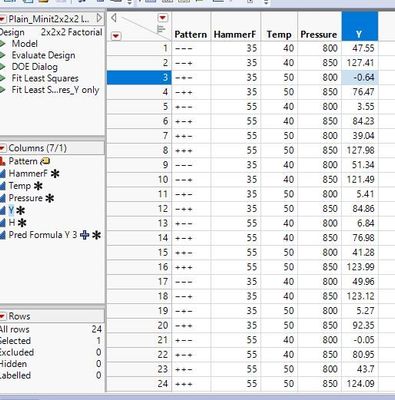
Task: Open the row area red triangle menu
Action: pos(115,35)
